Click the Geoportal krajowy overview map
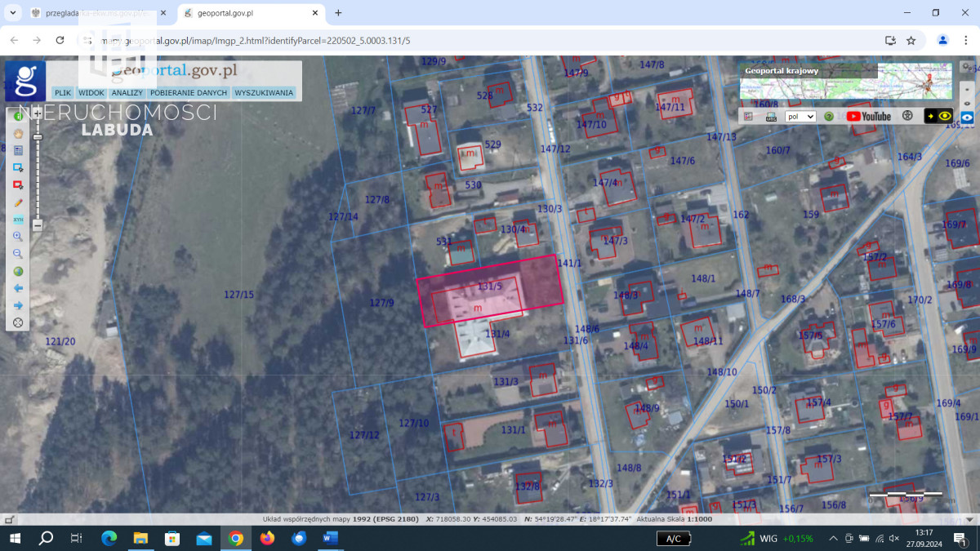This screenshot has width=980, height=551. [x=846, y=82]
